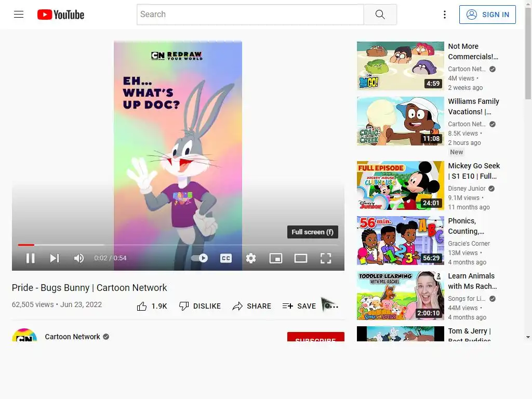This screenshot has height=399, width=532.
Task: Toggle the autoplay switch
Action: coord(199,258)
